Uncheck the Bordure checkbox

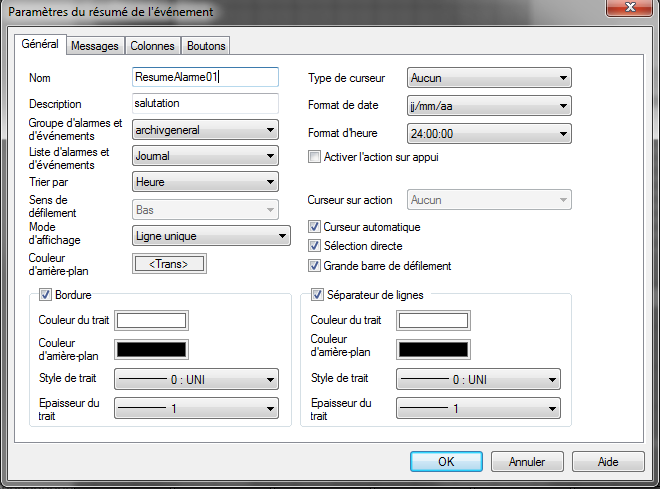(45, 295)
